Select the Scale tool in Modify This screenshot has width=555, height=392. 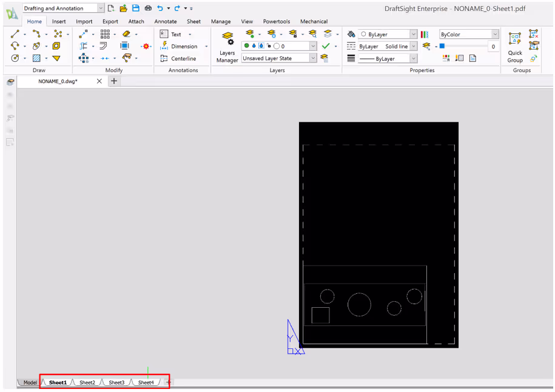tap(124, 46)
